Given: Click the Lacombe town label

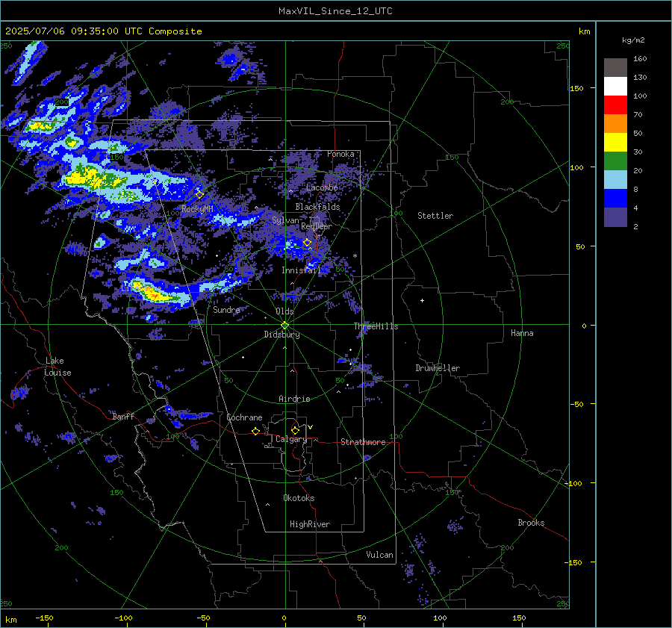Looking at the screenshot, I should click(322, 187).
